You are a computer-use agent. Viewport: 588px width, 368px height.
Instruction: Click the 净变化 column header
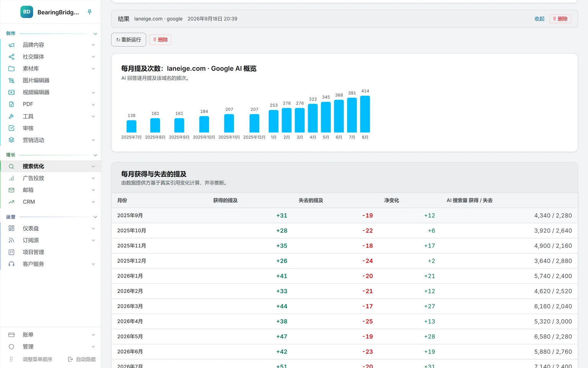pos(392,200)
